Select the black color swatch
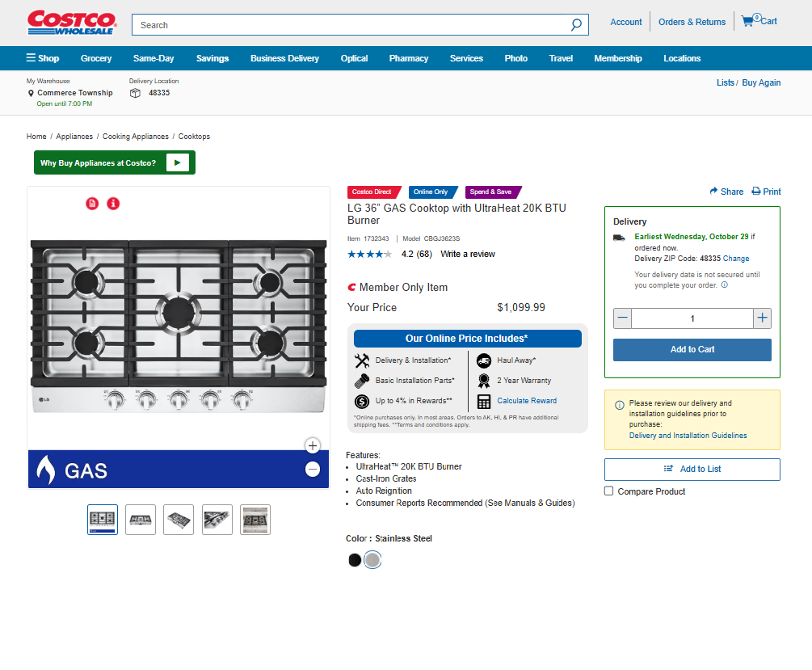The height and width of the screenshot is (670, 812). click(355, 560)
